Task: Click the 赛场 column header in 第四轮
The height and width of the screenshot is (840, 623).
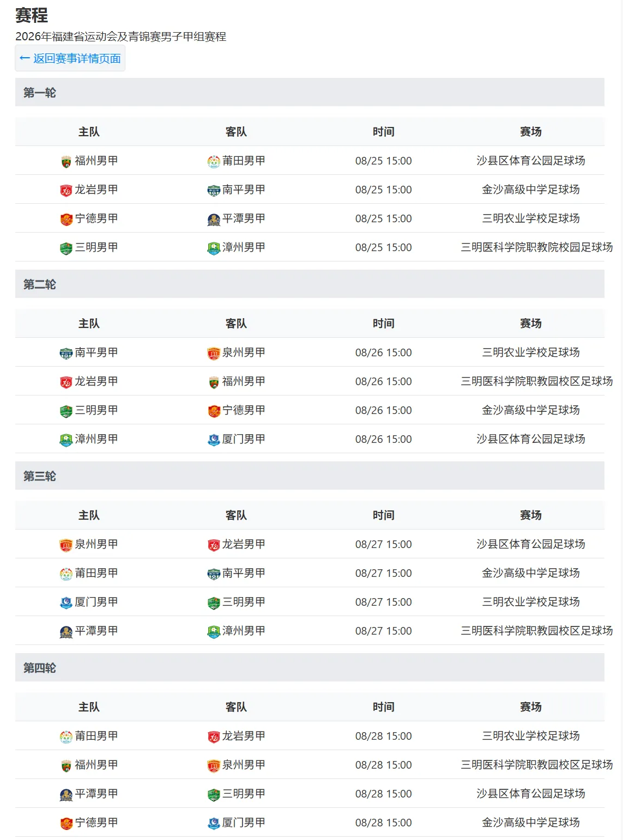Action: [x=531, y=707]
